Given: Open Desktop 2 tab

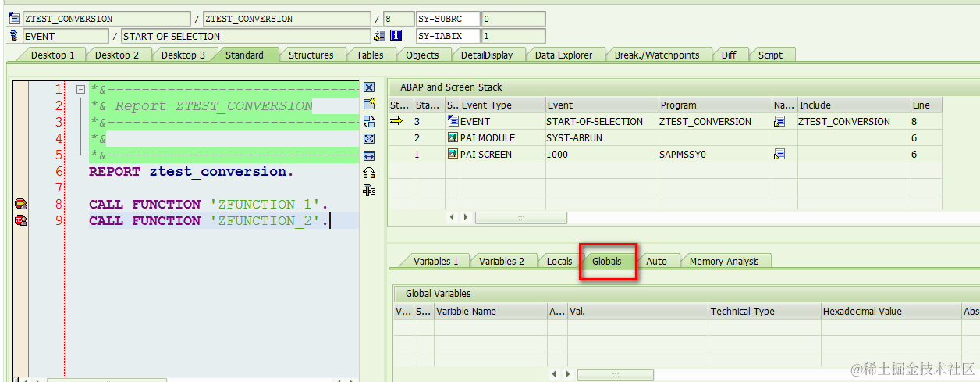Looking at the screenshot, I should [x=117, y=55].
